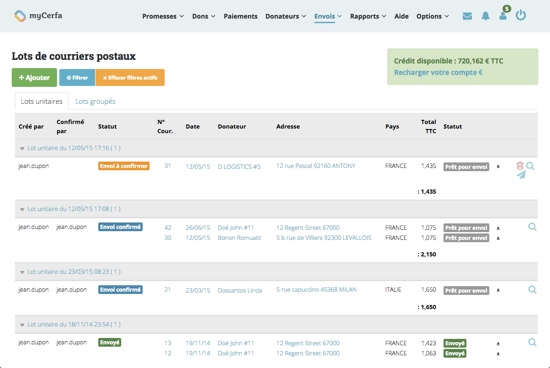The width and height of the screenshot is (550, 368).
Task: Open the mail envelope icon in header
Action: coord(467,16)
